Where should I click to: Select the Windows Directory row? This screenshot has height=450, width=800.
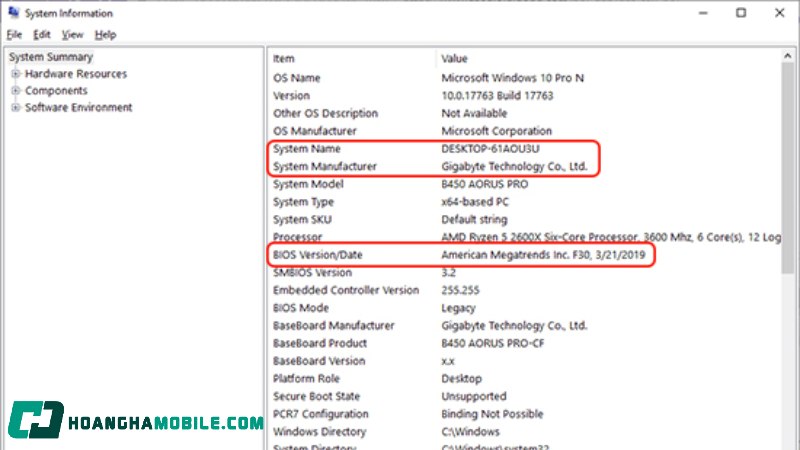point(524,432)
